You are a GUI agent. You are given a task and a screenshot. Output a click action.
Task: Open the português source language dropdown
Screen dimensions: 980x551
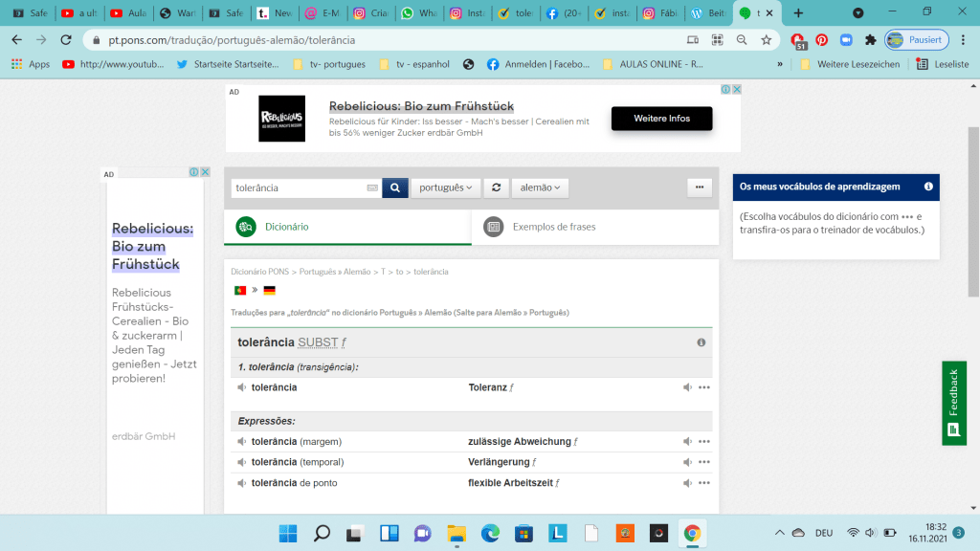(446, 187)
